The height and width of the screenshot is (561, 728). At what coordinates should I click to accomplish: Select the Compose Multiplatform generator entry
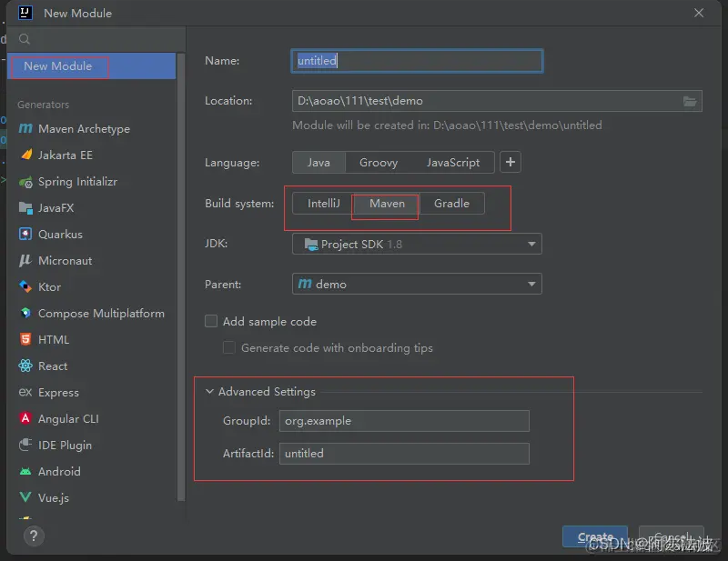[x=92, y=313]
